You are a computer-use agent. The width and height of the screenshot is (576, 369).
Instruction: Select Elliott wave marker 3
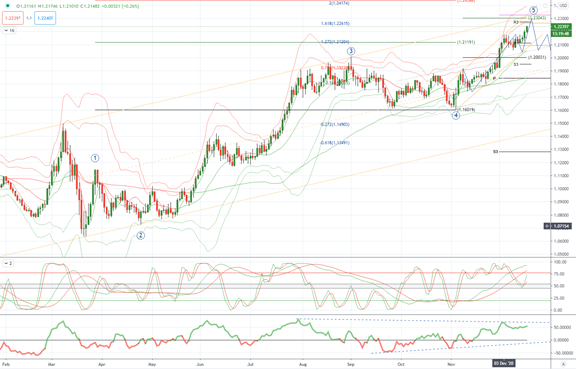(351, 51)
